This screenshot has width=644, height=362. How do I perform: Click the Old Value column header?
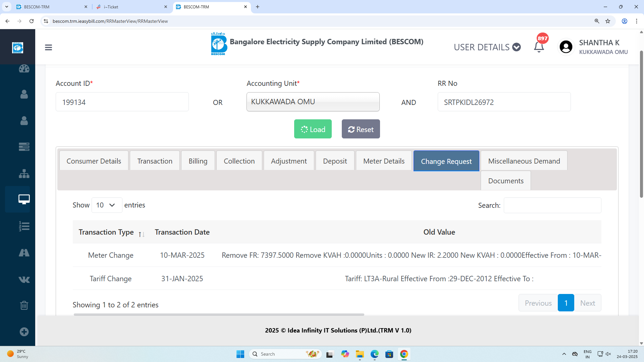(439, 232)
